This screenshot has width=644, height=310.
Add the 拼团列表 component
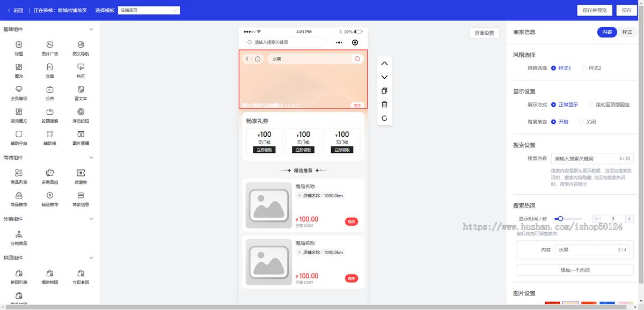[19, 277]
